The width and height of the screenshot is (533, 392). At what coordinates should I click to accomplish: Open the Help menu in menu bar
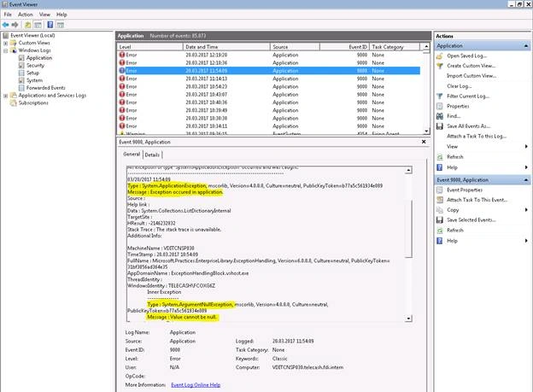coord(61,15)
